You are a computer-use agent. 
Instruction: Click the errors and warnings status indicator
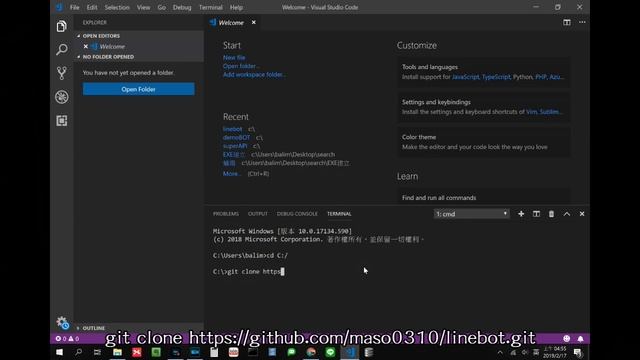67,339
